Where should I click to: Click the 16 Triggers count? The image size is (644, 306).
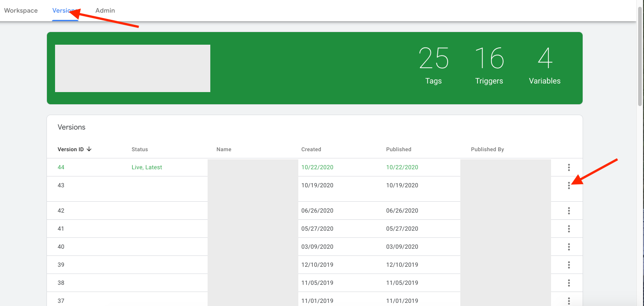489,65
